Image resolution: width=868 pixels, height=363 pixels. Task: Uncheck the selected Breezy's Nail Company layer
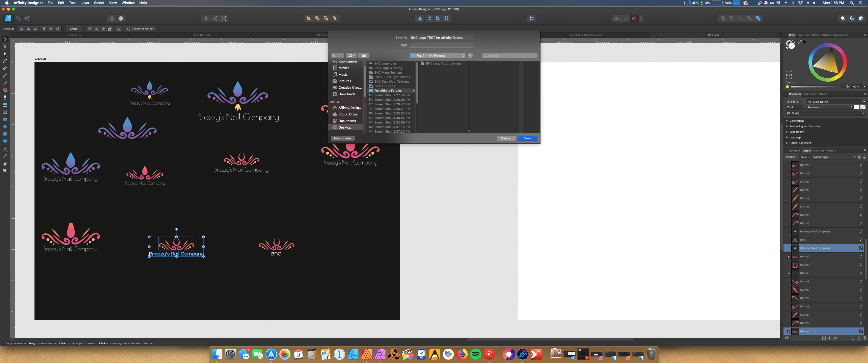coord(861,248)
